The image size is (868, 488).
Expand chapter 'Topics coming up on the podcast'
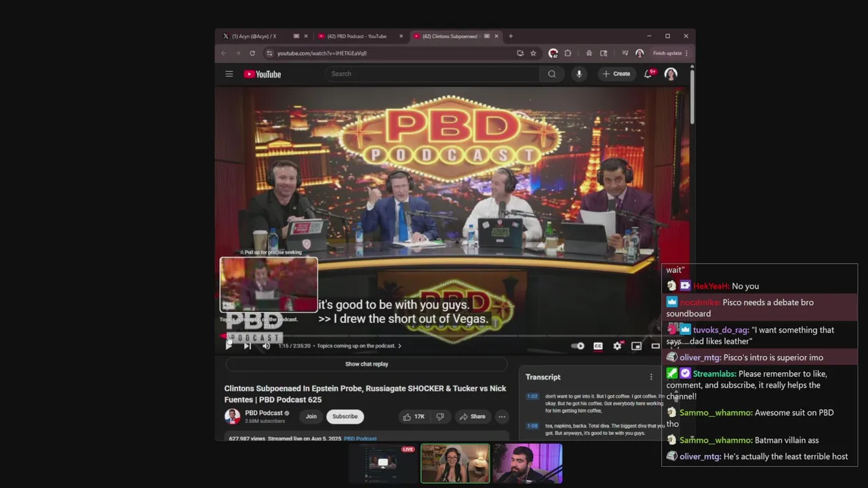[x=359, y=346]
